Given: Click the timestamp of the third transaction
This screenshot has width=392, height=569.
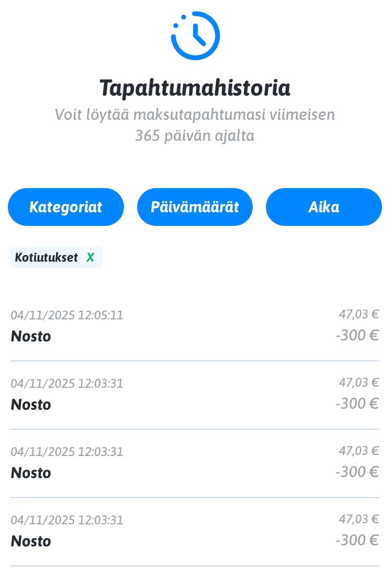Looking at the screenshot, I should (x=67, y=452).
